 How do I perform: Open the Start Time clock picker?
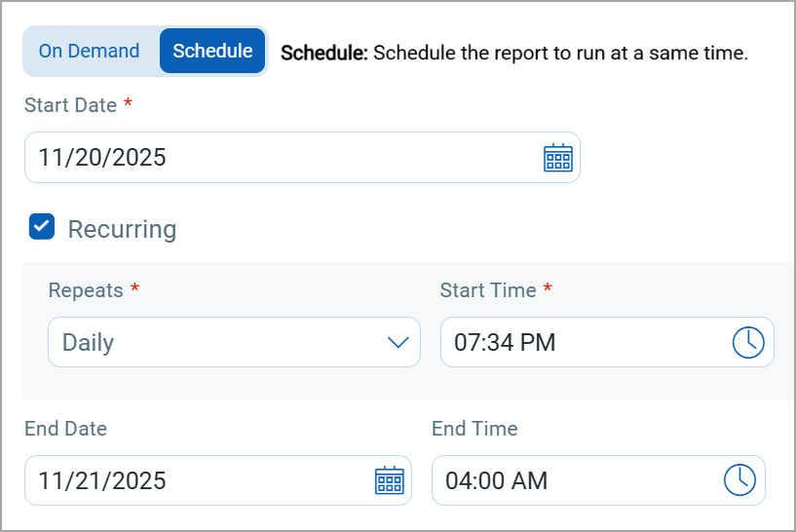(x=747, y=342)
